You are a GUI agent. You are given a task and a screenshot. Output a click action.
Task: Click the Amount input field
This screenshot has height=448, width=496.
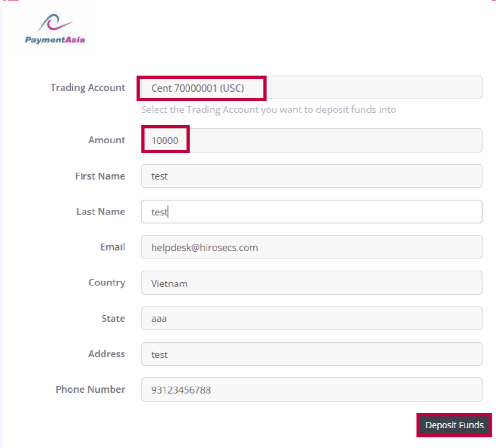coord(311,140)
